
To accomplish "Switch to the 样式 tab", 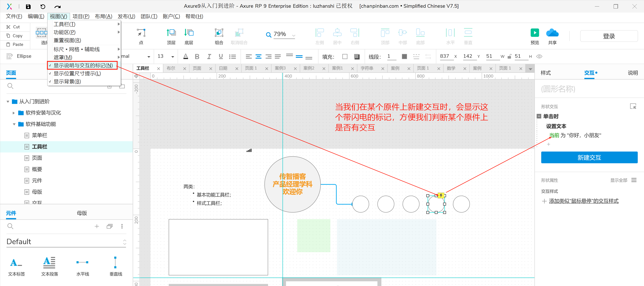I will point(546,73).
